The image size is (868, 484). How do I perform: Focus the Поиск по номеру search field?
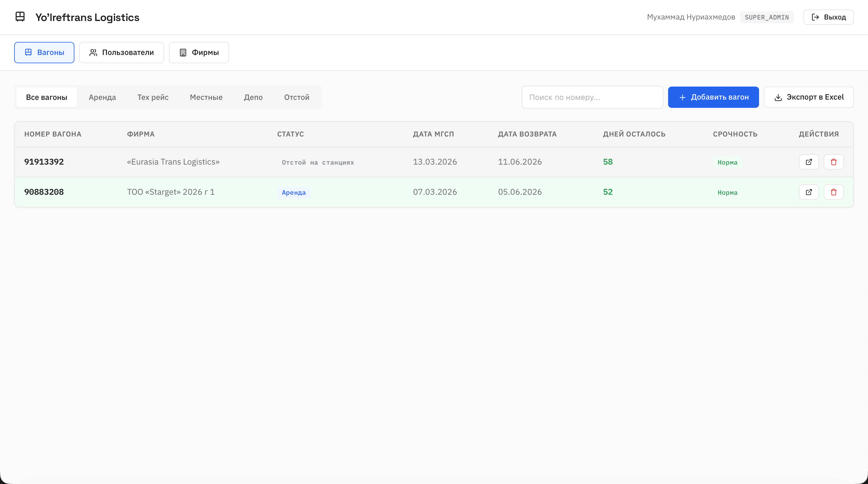[592, 97]
